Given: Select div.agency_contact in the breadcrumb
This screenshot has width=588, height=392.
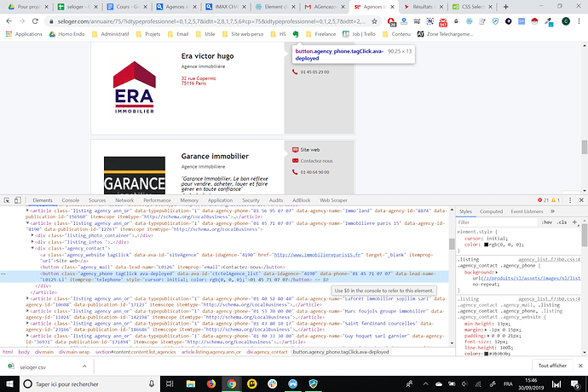Looking at the screenshot, I should tap(267, 352).
